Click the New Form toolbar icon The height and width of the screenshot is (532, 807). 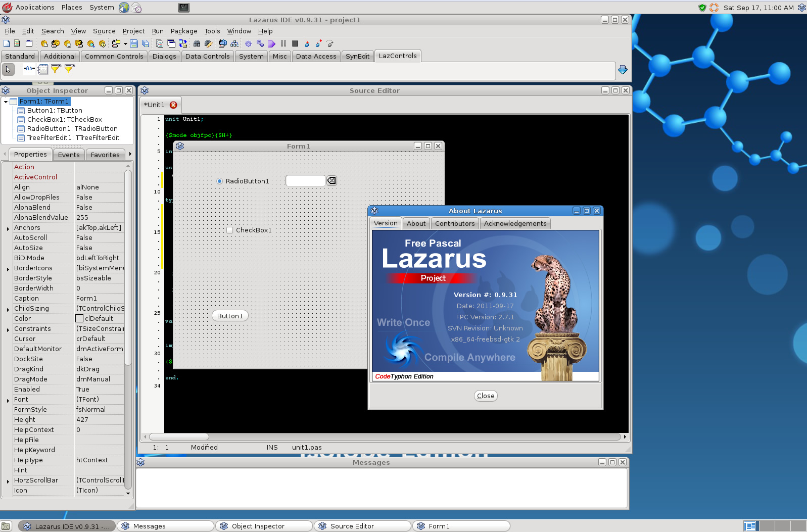[x=29, y=43]
